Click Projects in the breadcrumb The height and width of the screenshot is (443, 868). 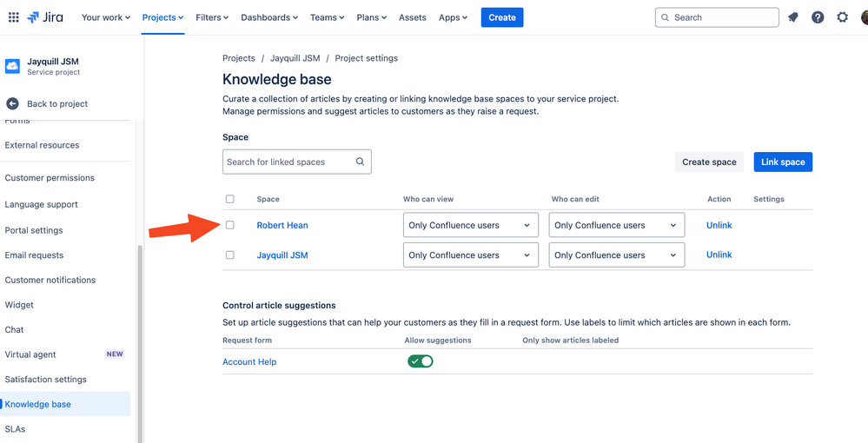[x=239, y=57]
